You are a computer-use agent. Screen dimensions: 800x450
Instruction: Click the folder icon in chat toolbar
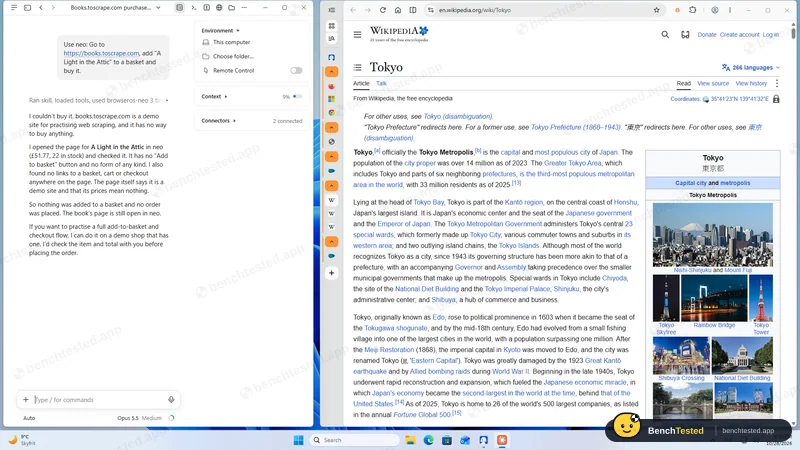coord(232,8)
